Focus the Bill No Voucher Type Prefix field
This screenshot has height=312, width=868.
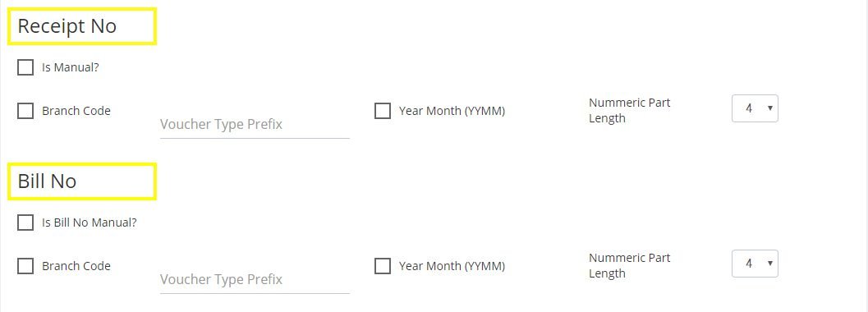point(255,279)
